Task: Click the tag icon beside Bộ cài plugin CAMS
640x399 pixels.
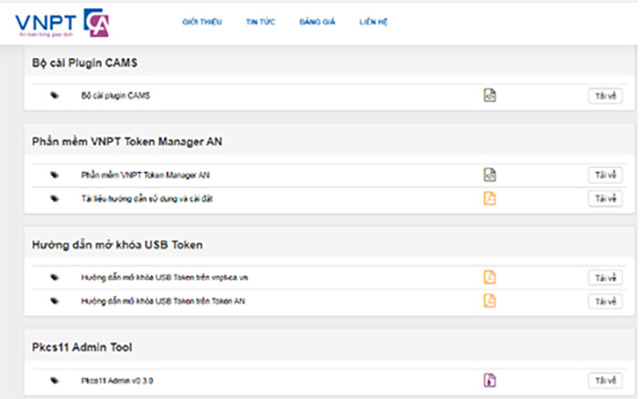Action: tap(54, 95)
